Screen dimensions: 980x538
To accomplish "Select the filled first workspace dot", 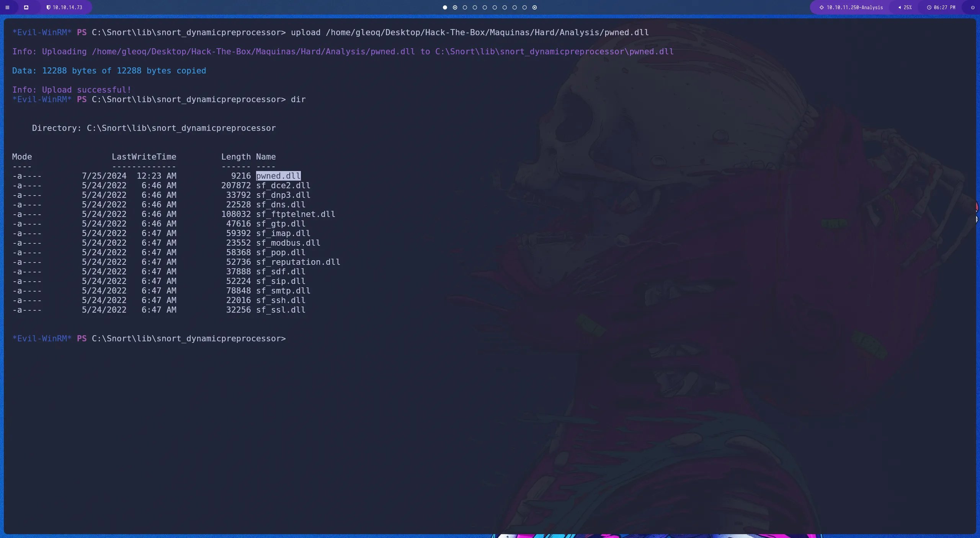I will tap(445, 7).
